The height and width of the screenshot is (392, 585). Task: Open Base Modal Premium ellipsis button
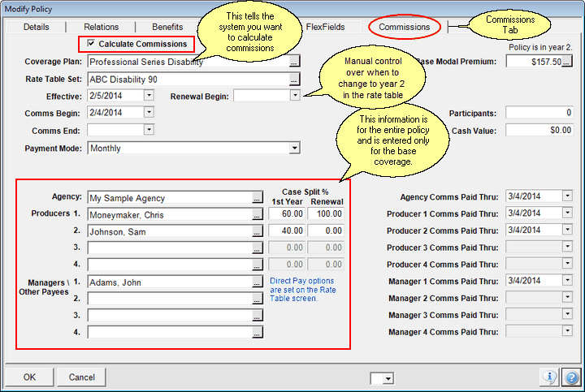click(567, 61)
